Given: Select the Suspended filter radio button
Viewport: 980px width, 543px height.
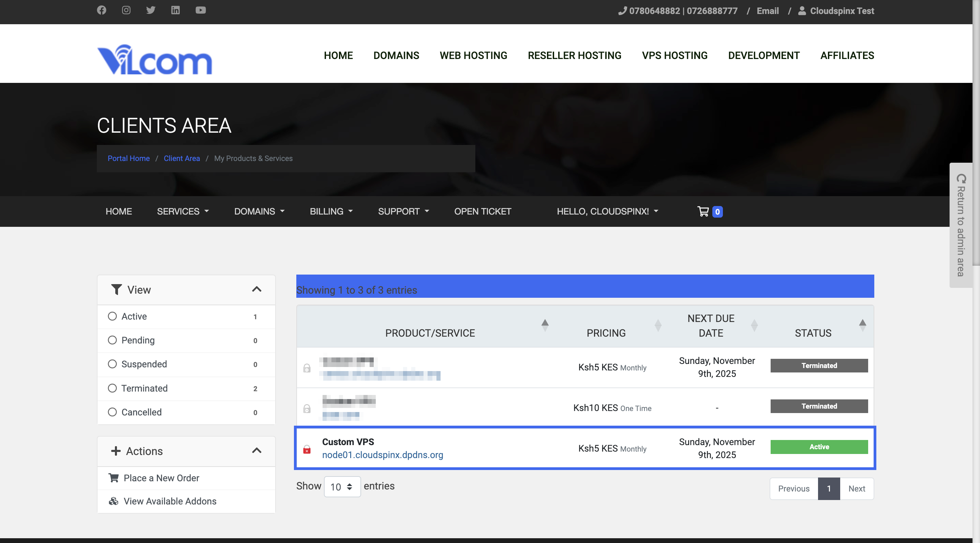Looking at the screenshot, I should (x=112, y=364).
